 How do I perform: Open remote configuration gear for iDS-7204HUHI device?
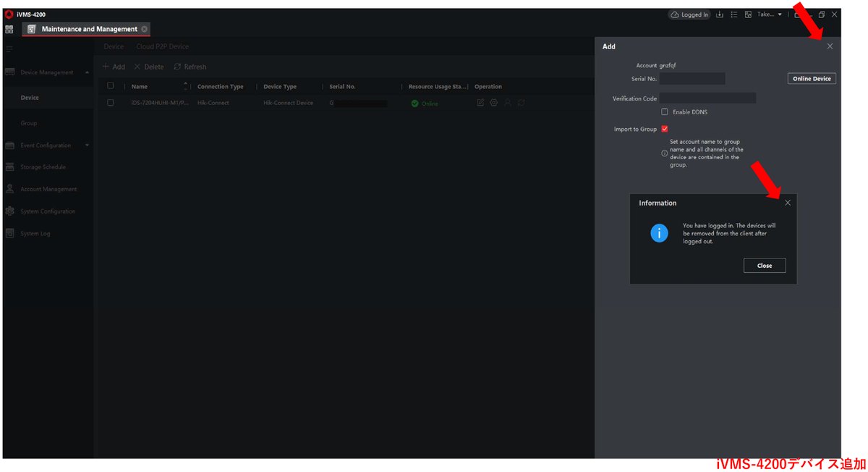(494, 103)
